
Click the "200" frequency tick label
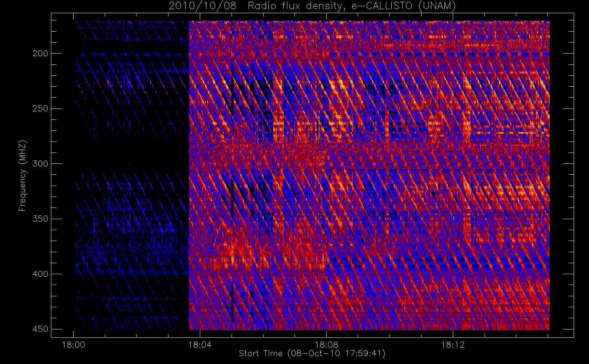click(40, 54)
